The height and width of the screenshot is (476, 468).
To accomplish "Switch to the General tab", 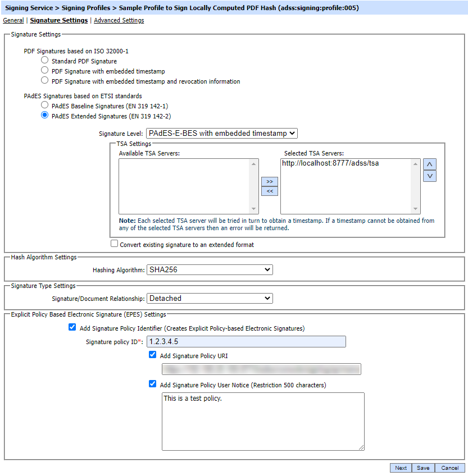I will (x=13, y=20).
